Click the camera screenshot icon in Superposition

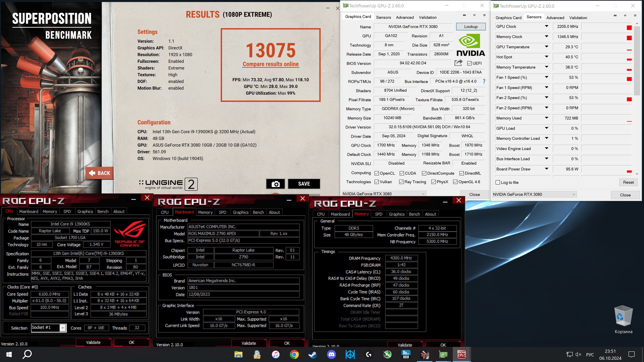click(x=275, y=184)
